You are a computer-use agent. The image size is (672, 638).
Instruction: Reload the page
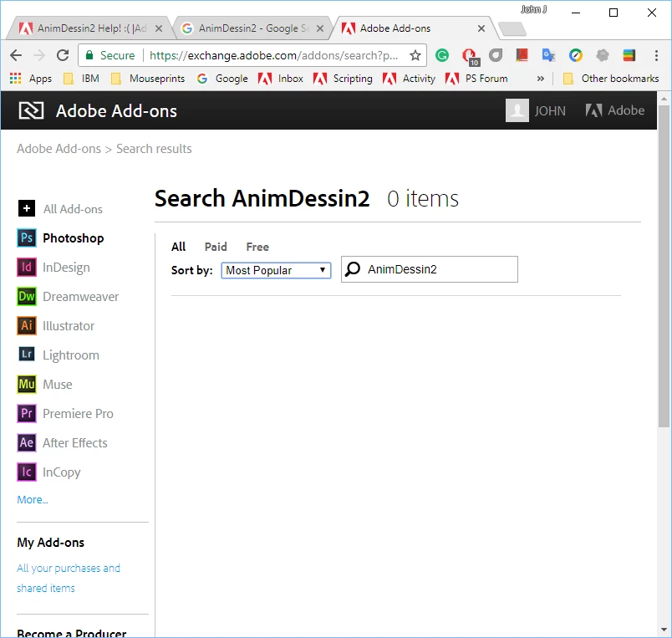point(63,55)
